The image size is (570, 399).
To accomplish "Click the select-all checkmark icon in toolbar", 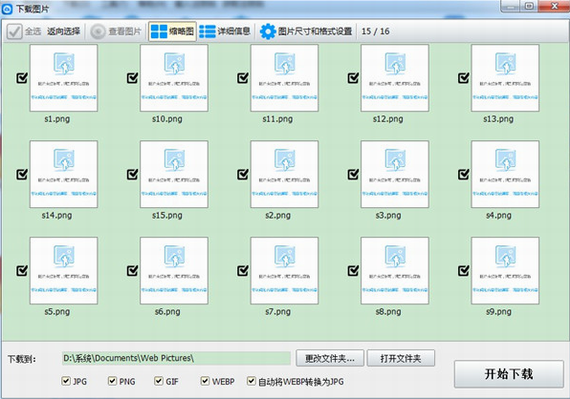I will pos(15,32).
